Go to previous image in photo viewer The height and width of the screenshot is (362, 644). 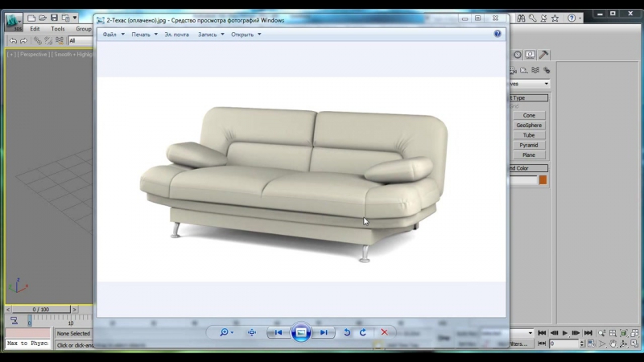(279, 332)
